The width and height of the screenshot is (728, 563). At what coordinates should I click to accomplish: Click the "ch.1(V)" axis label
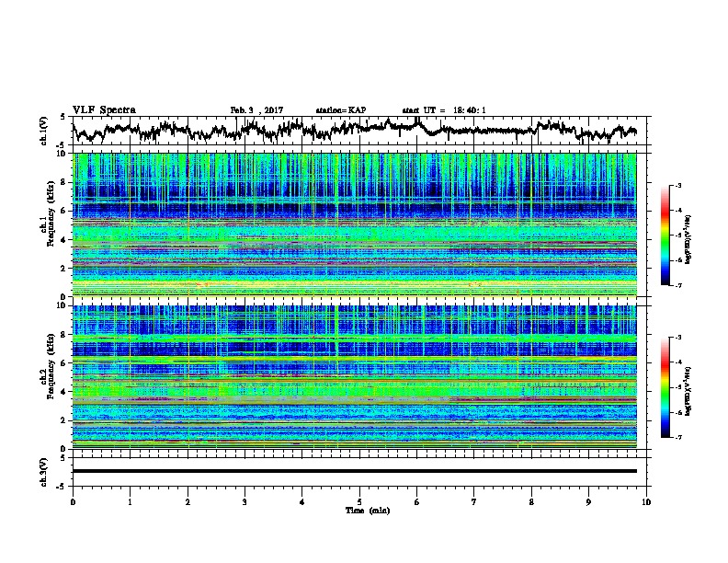point(44,131)
